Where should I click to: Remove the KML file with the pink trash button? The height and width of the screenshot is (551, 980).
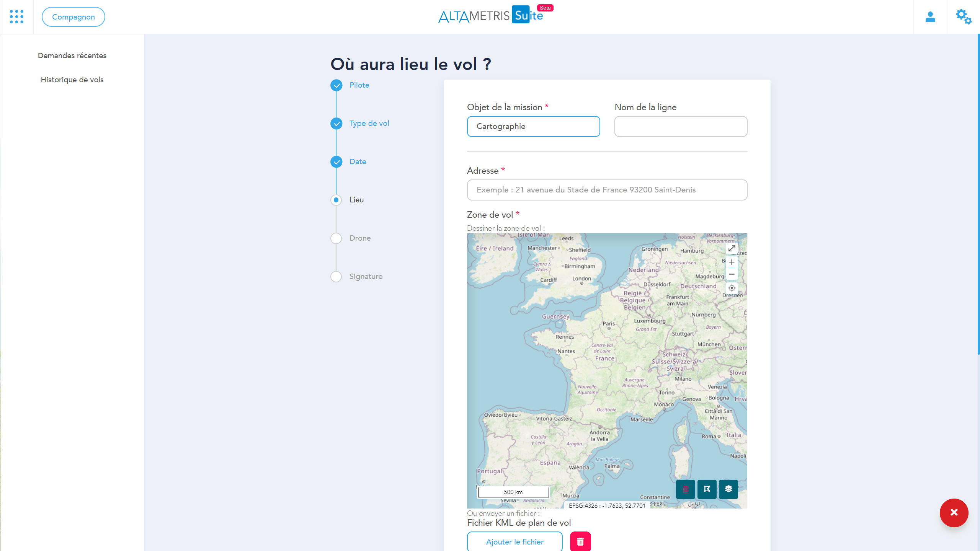tap(580, 541)
